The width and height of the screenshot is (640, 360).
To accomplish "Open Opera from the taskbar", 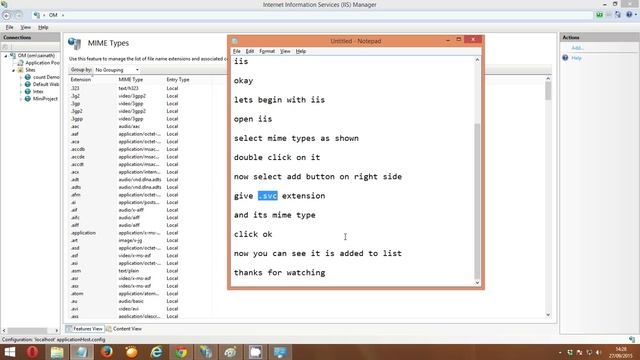I will point(32,352).
